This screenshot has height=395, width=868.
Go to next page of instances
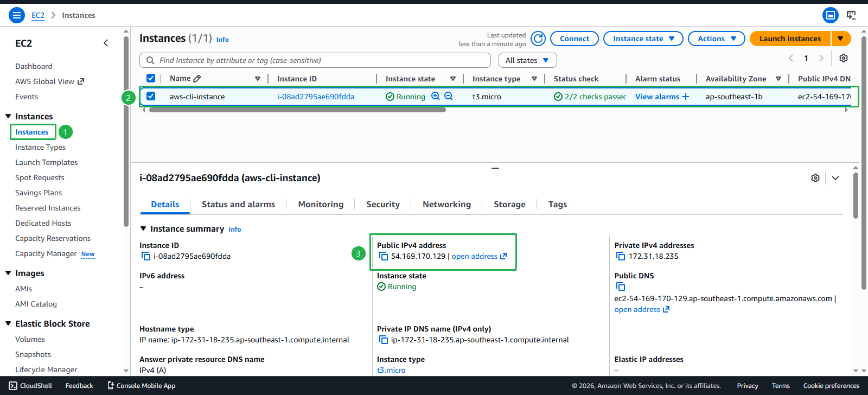tap(821, 58)
